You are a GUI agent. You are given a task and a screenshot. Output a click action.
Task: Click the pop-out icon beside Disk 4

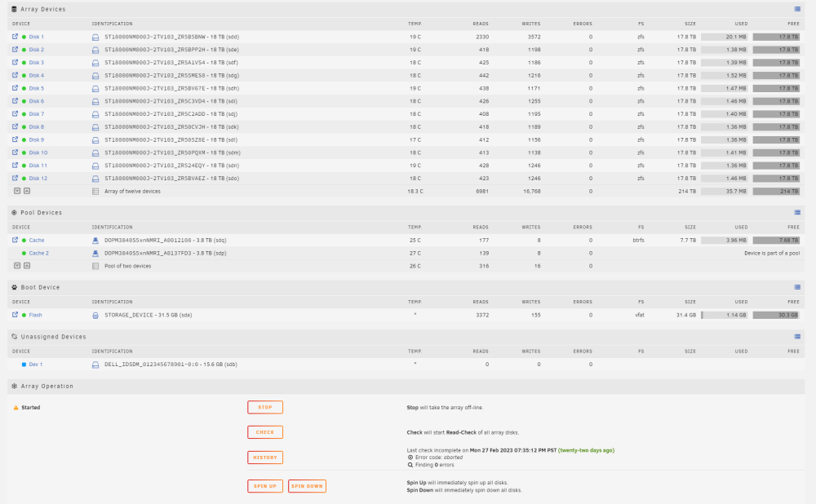pos(15,75)
